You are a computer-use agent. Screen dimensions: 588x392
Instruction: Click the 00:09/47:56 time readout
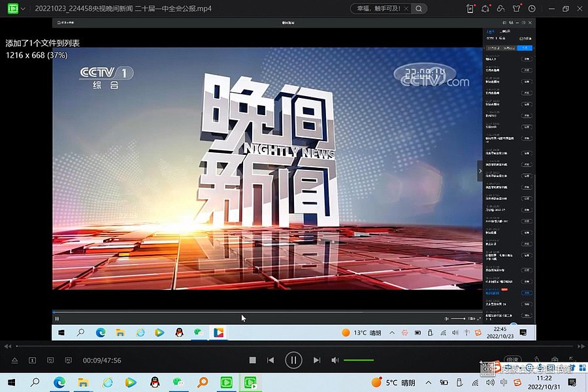[x=102, y=360]
